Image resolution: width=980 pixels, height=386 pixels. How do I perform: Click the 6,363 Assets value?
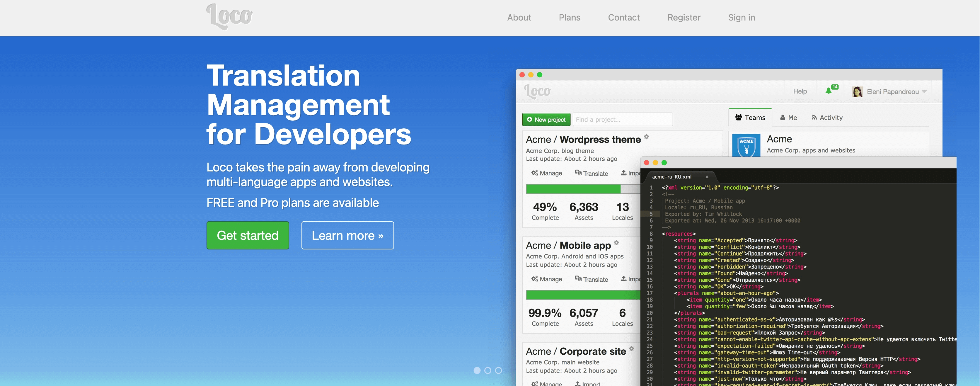[x=584, y=207]
